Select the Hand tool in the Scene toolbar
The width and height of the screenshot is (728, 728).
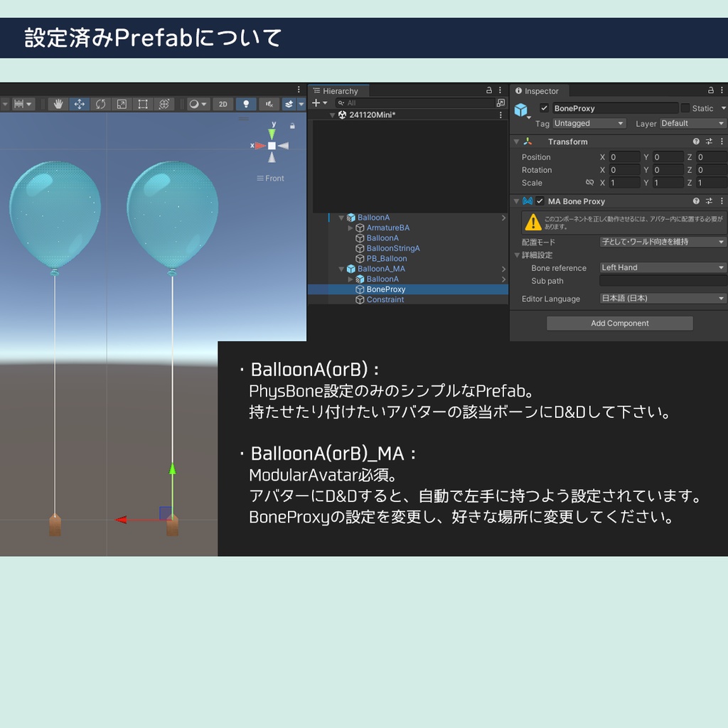click(x=58, y=104)
